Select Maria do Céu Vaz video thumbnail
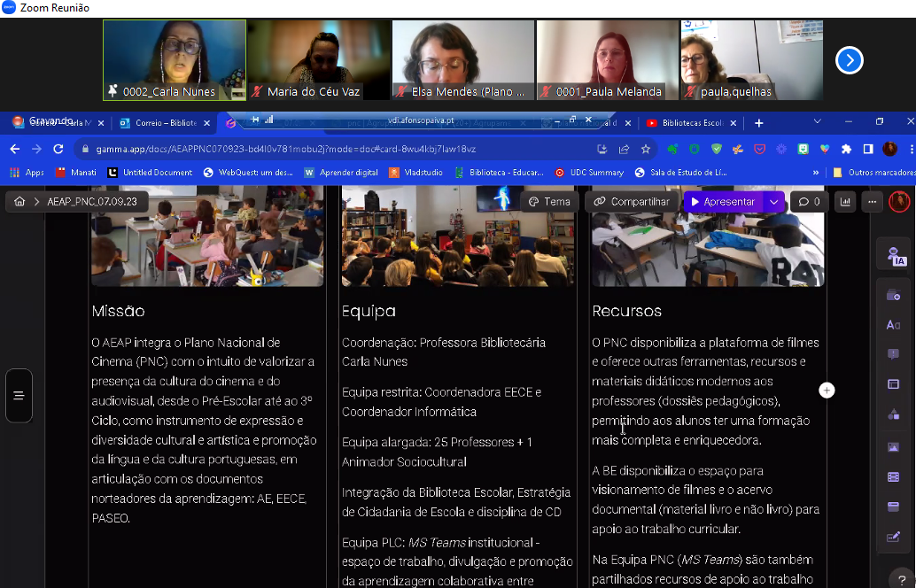The height and width of the screenshot is (588, 916). [319, 60]
